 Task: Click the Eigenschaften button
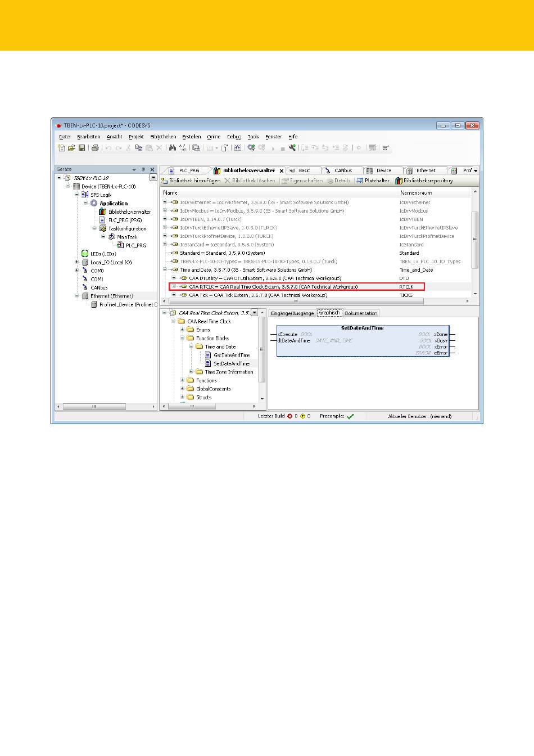(302, 181)
